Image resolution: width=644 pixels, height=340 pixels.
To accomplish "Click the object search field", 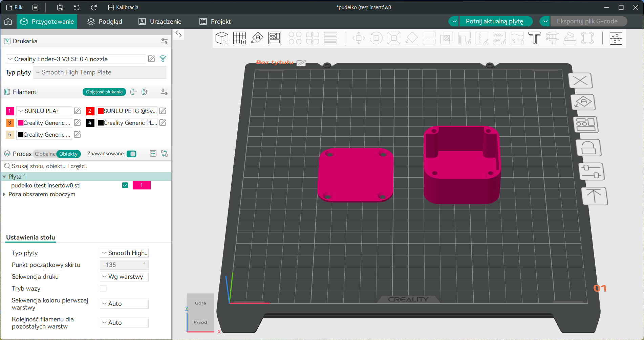I will tap(86, 166).
